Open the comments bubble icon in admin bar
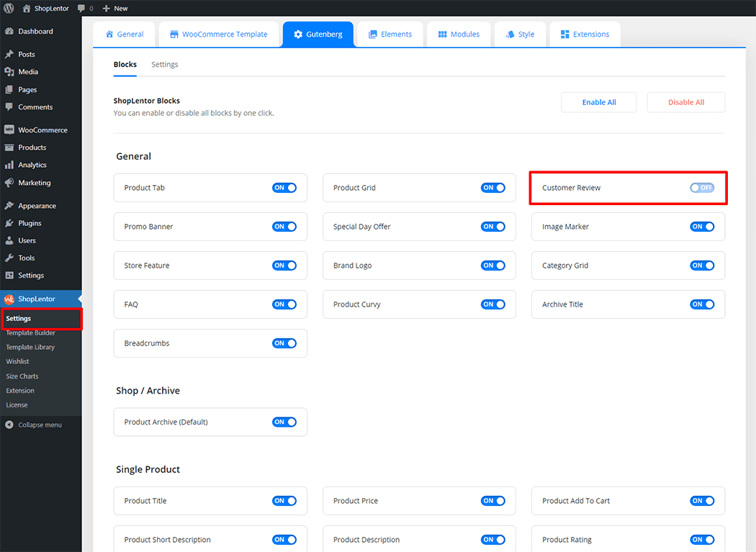This screenshot has width=756, height=552. click(x=81, y=8)
